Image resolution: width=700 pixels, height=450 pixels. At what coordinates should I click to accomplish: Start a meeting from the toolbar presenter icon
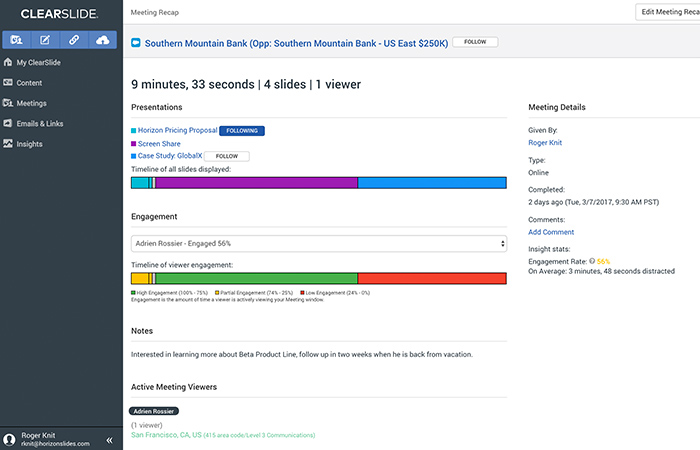[x=17, y=40]
